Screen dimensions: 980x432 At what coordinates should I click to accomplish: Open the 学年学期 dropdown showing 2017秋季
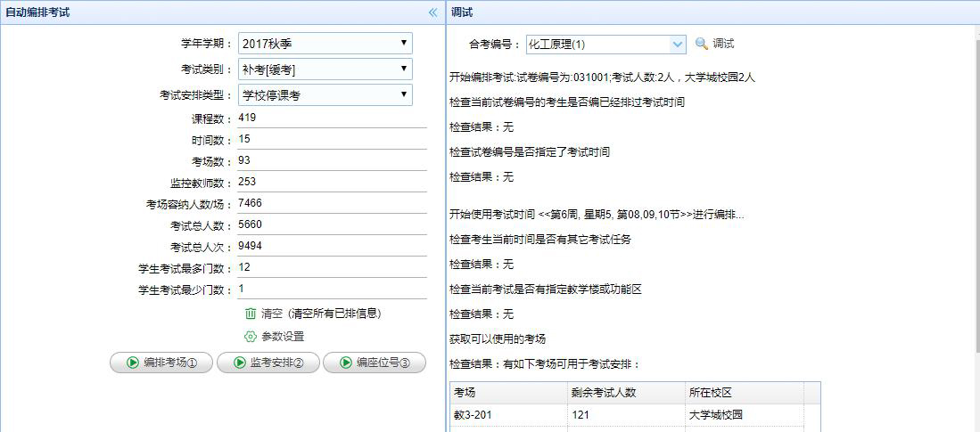(325, 43)
